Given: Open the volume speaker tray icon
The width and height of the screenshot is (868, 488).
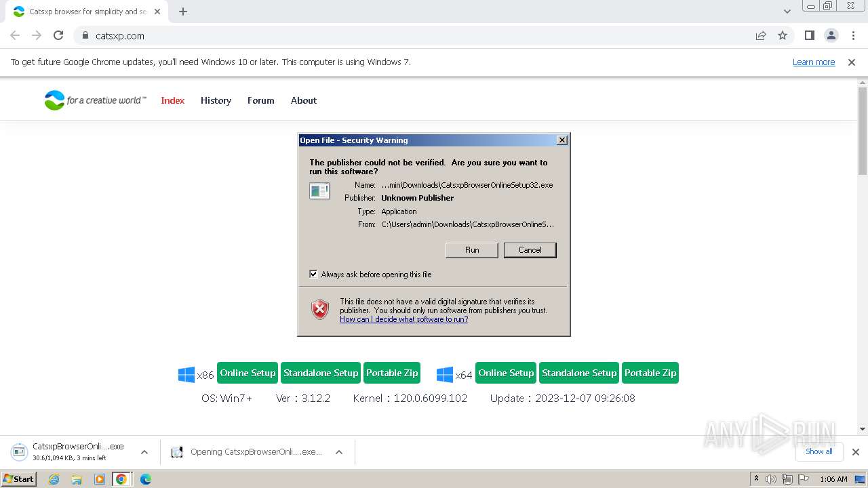Looking at the screenshot, I should [771, 479].
